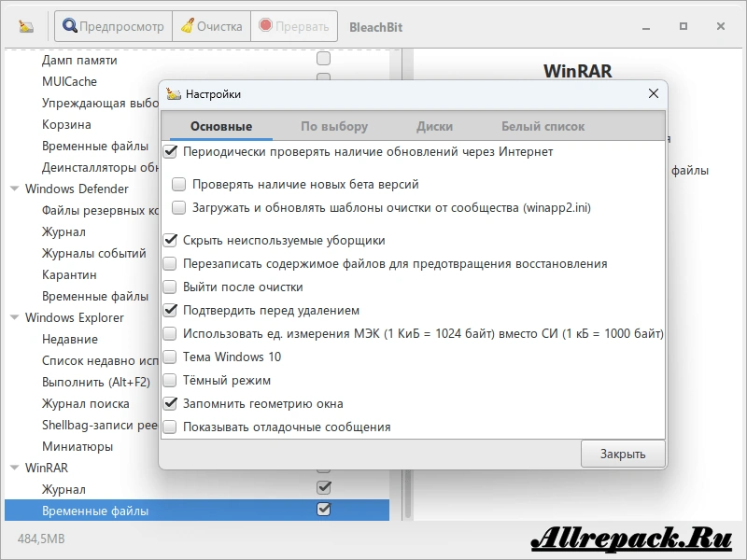Select MUICache in the cleaner list
This screenshot has height=560, width=747.
point(69,82)
